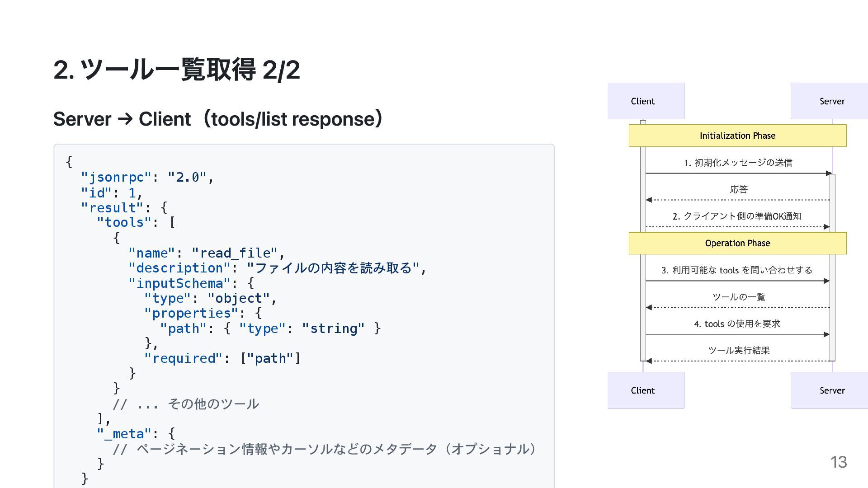Click the クライアント側の準備OK通知 label

point(737,216)
